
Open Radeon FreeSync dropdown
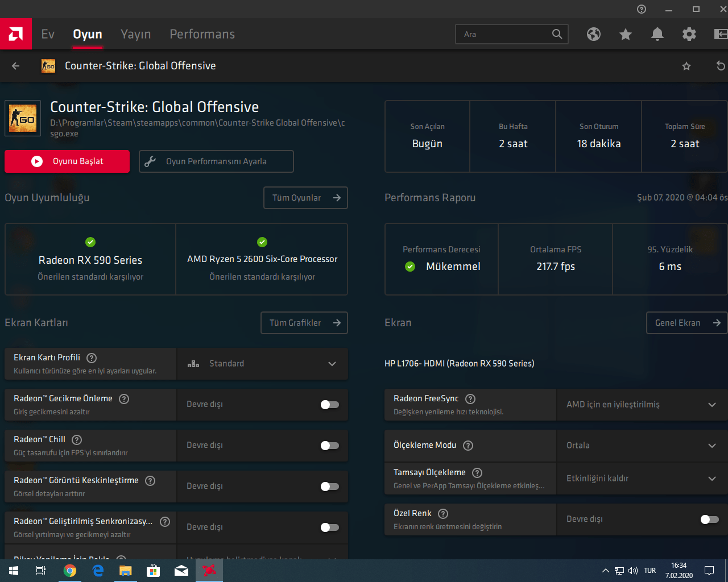pos(642,405)
